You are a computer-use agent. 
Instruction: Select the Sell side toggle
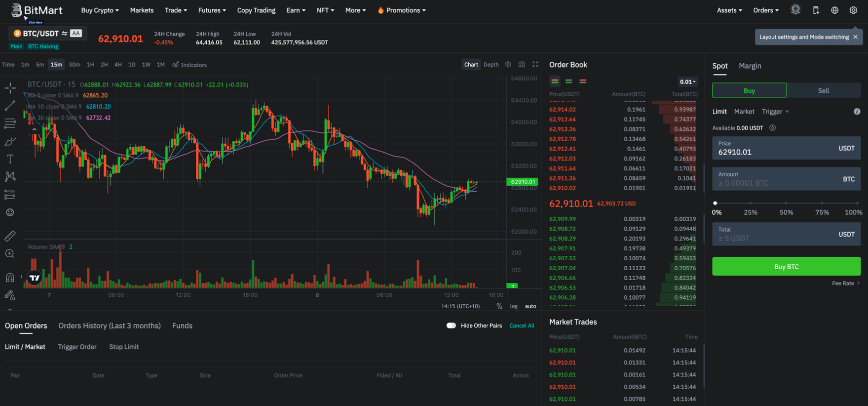824,90
